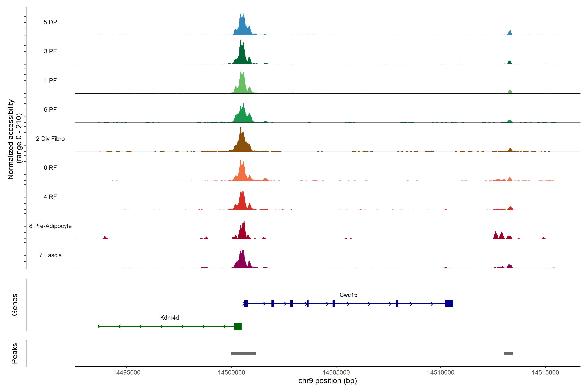Screen dimensions: 588x392
Task: Click the wide gray peak bar
Action: (243, 353)
